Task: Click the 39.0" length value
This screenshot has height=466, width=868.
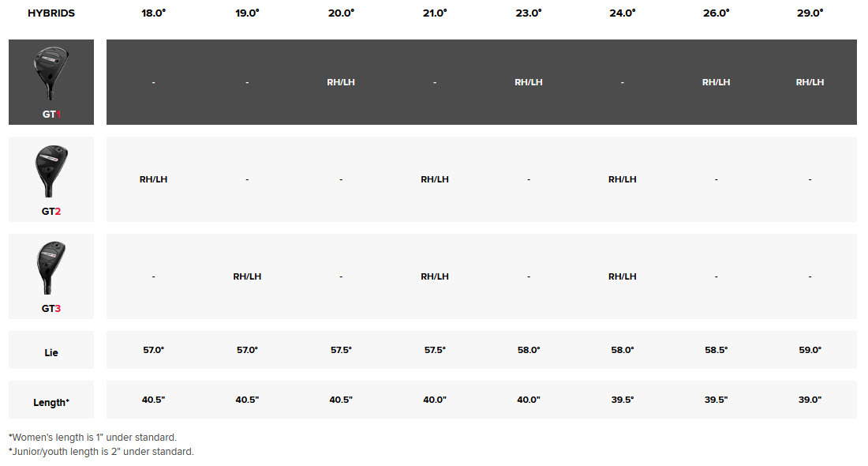Action: click(x=810, y=400)
